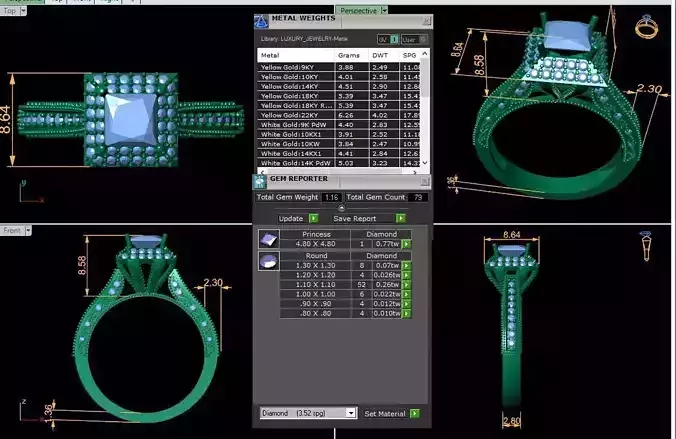The image size is (676, 439).
Task: Open the Front viewport dropdown arrow
Action: 28,231
